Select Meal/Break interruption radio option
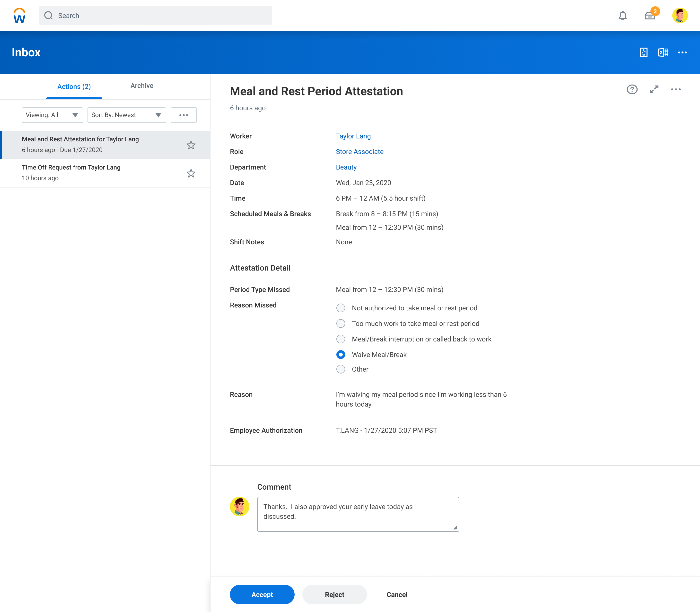The image size is (700, 612). pyautogui.click(x=341, y=339)
